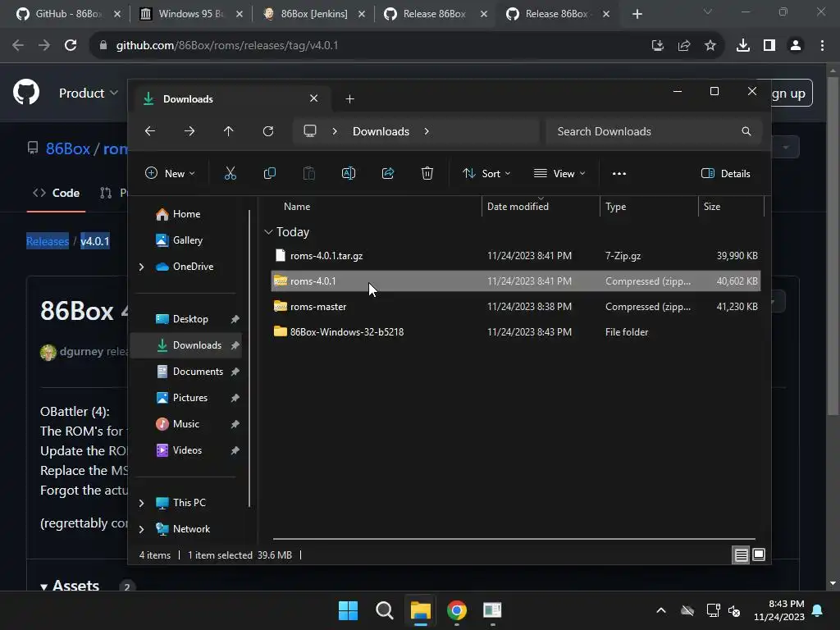Open a new Chrome tab

[x=637, y=14]
